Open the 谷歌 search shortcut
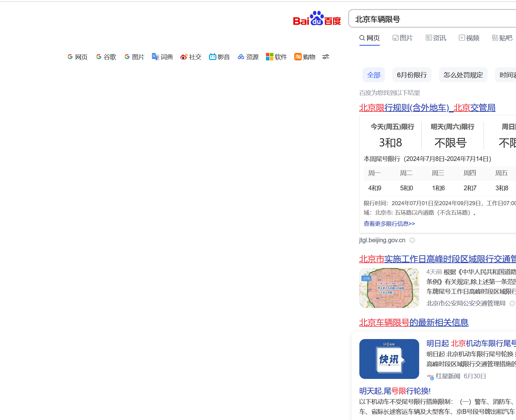The height and width of the screenshot is (420, 516). click(x=106, y=57)
